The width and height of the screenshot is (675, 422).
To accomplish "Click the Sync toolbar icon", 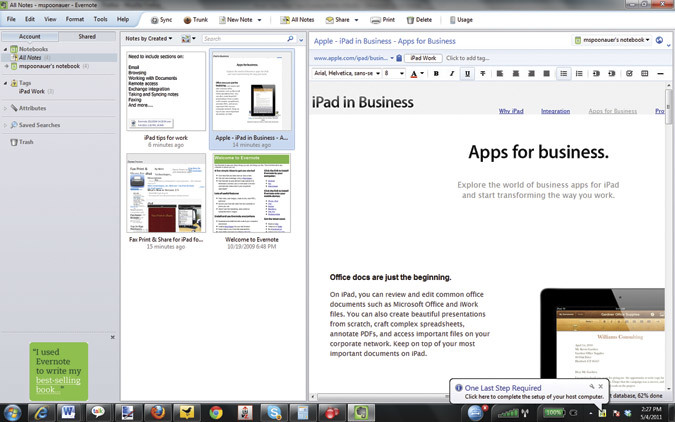I will [x=161, y=20].
